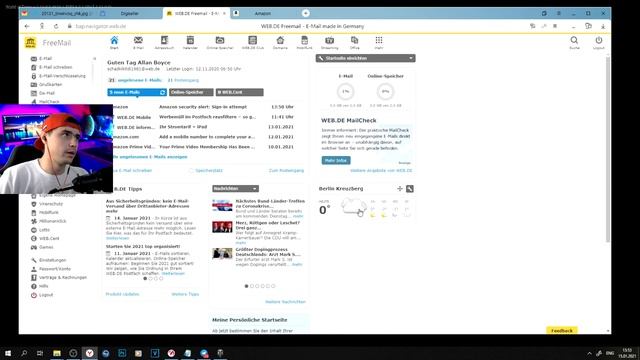Open the Yandex browser taskbar icon
Image resolution: width=640 pixels, height=360 pixels.
point(89,353)
